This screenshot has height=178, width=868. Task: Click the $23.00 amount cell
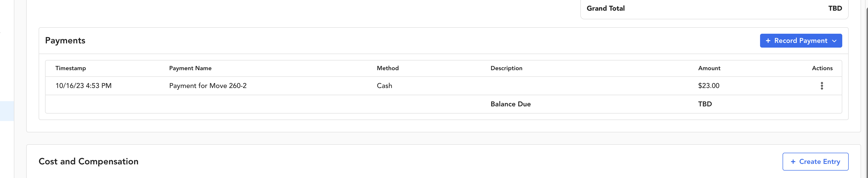[x=709, y=86]
